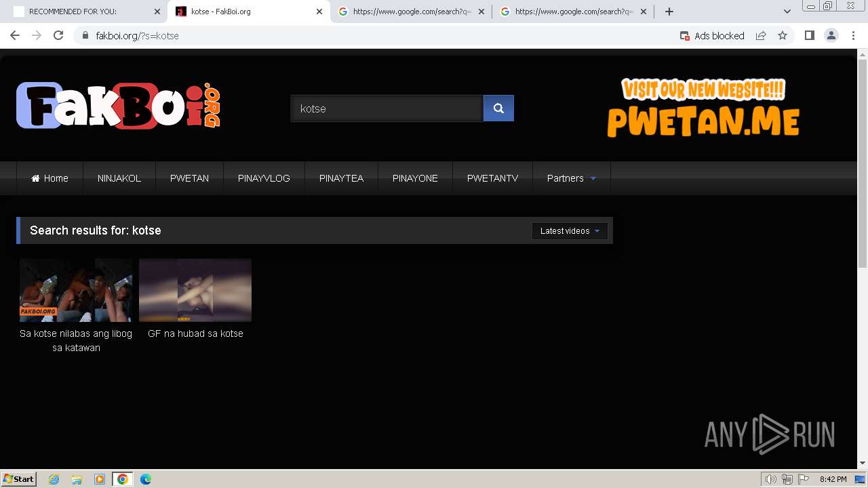Bookmark this tab with the star icon

coord(783,36)
